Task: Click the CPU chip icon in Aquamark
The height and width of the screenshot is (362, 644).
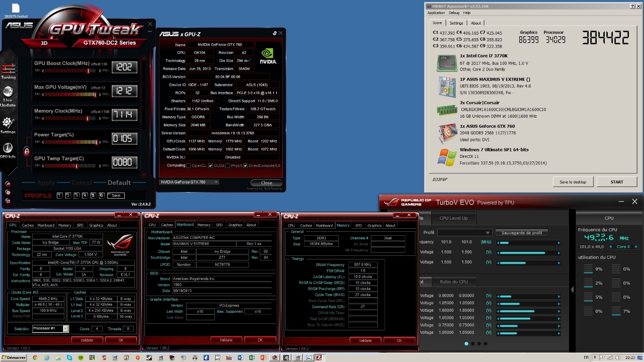Action: (446, 63)
